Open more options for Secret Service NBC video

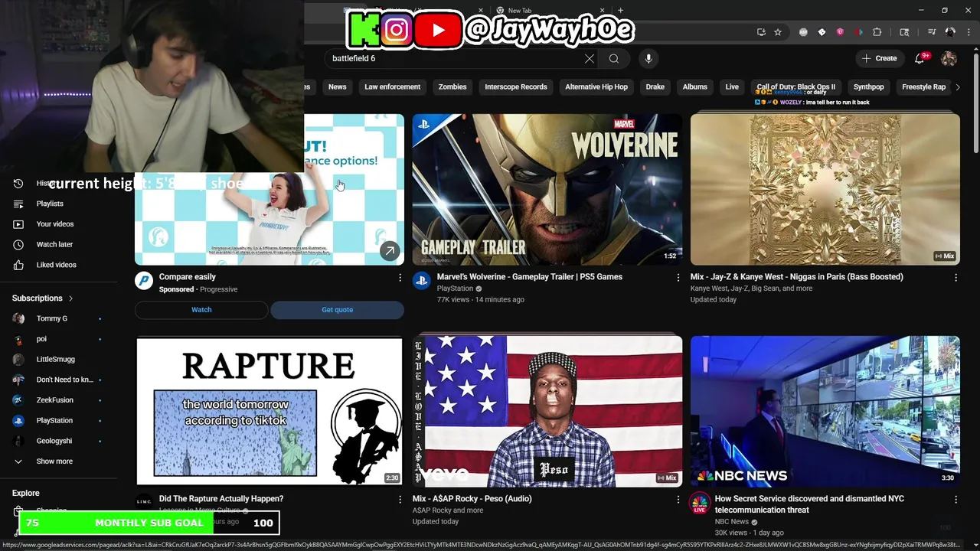[x=955, y=500]
